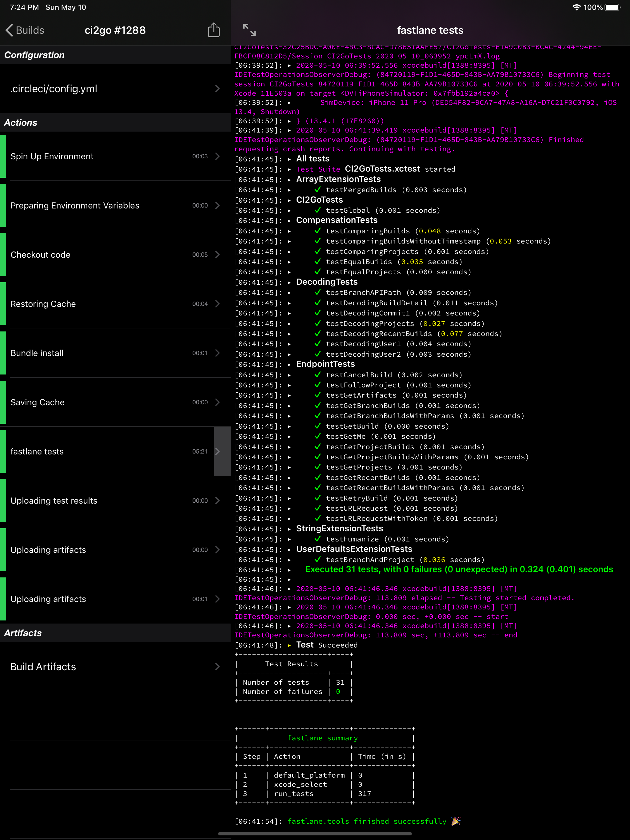Select fastlane tests action row

tap(115, 451)
